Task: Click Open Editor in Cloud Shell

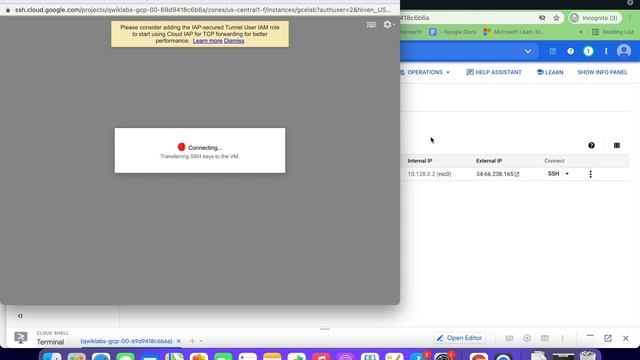Action: [x=460, y=338]
